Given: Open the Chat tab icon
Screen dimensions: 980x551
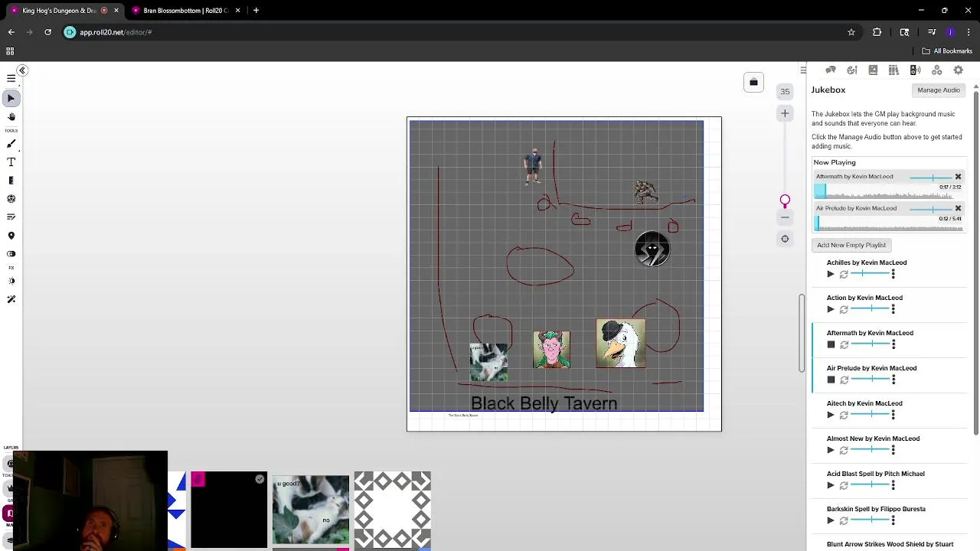Looking at the screenshot, I should click(x=831, y=70).
